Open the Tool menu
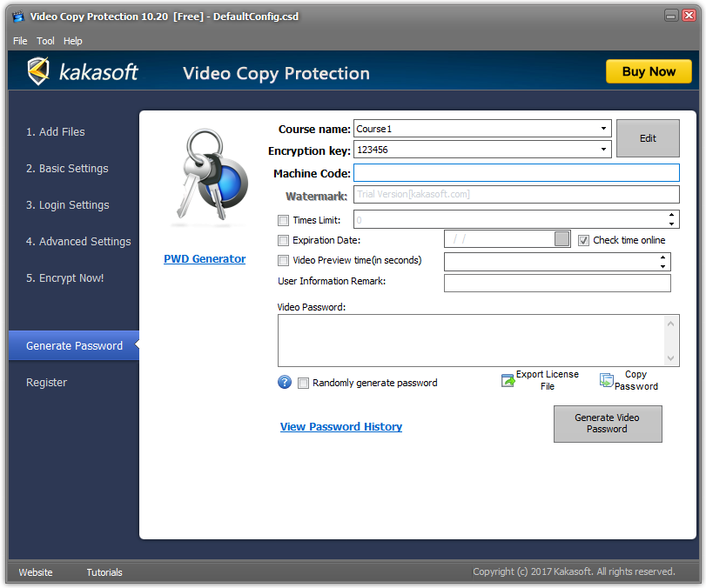706x588 pixels. pyautogui.click(x=45, y=41)
